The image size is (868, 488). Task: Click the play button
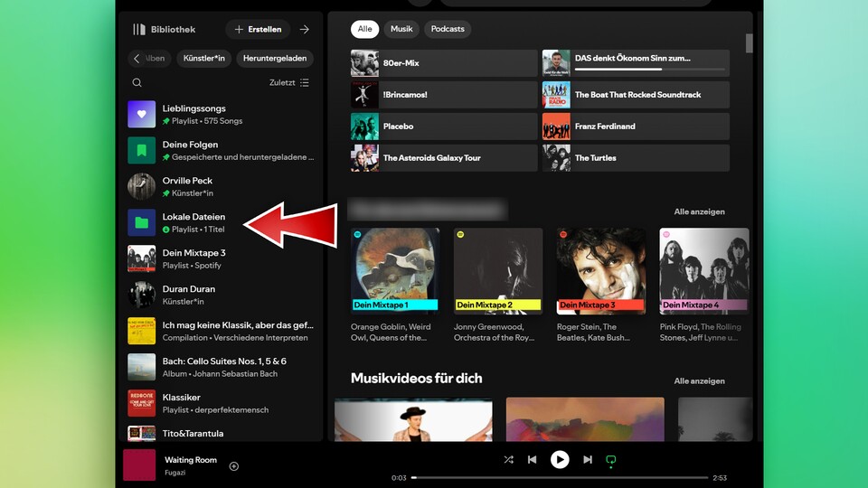point(560,460)
